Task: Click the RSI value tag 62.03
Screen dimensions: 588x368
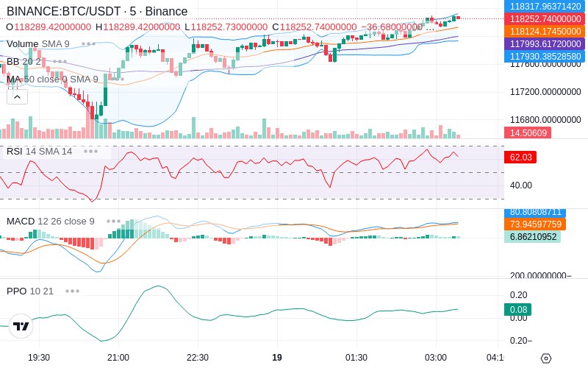Action: click(520, 157)
